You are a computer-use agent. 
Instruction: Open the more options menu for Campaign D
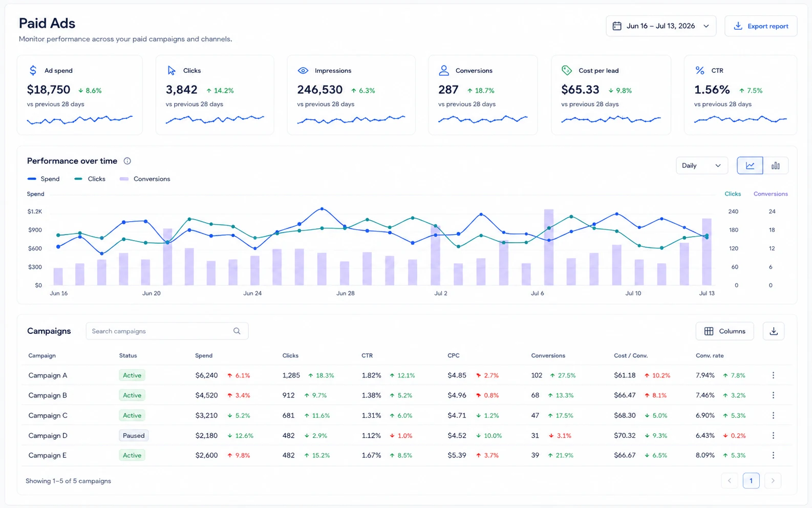[773, 435]
